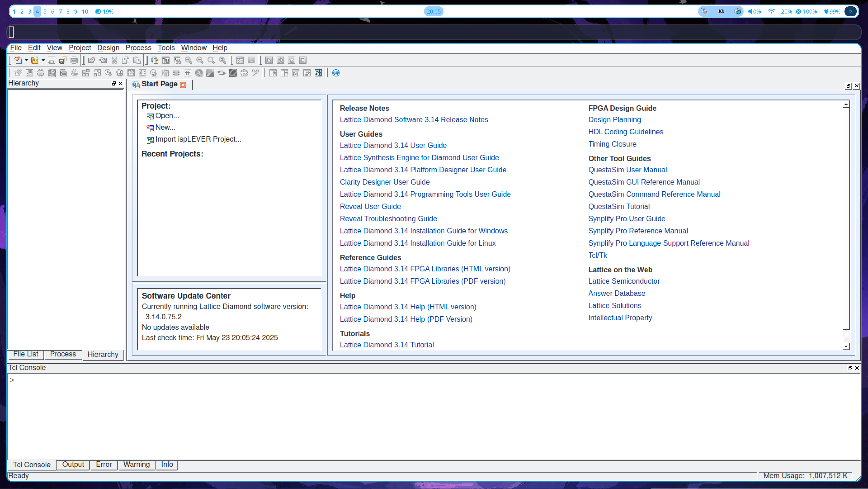
Task: Click the Copy toolbar icon
Action: tap(126, 60)
